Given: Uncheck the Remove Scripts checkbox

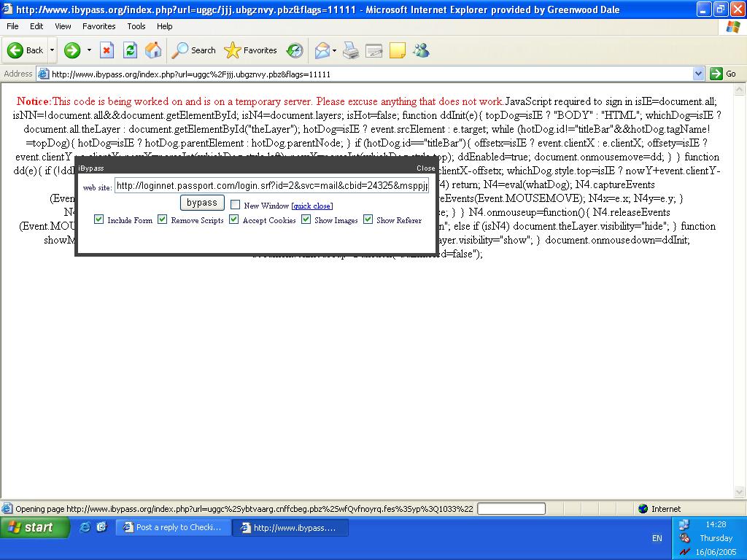Looking at the screenshot, I should 163,219.
